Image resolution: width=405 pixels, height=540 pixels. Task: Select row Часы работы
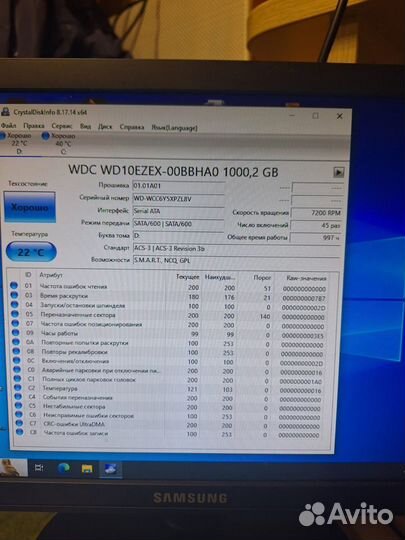(x=169, y=334)
